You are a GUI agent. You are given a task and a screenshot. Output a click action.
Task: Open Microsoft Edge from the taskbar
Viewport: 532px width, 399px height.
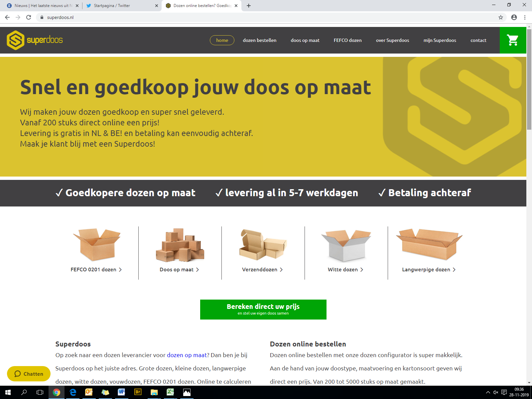click(73, 392)
